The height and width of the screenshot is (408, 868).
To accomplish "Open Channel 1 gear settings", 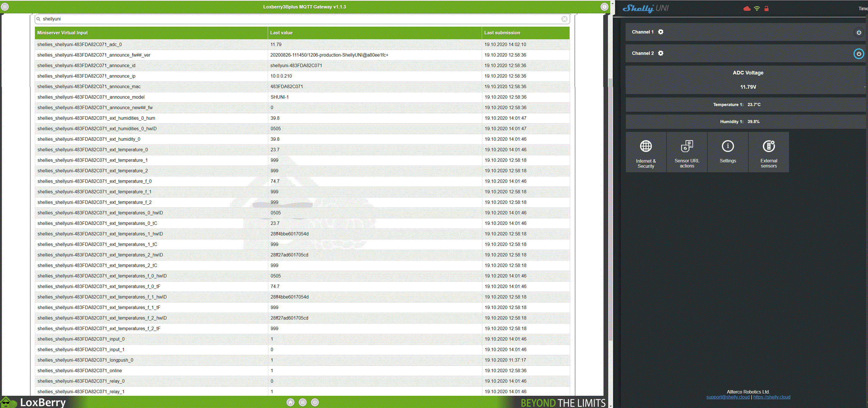I will tap(661, 32).
